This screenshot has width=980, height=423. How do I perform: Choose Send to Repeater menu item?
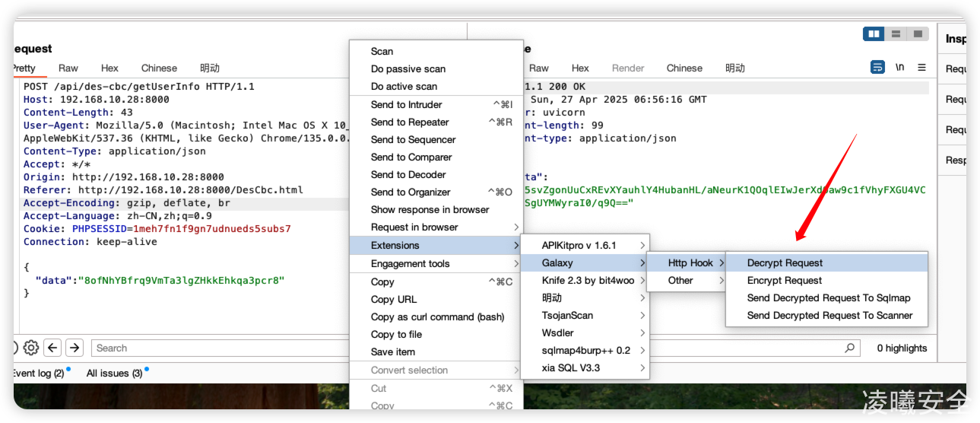tap(410, 122)
